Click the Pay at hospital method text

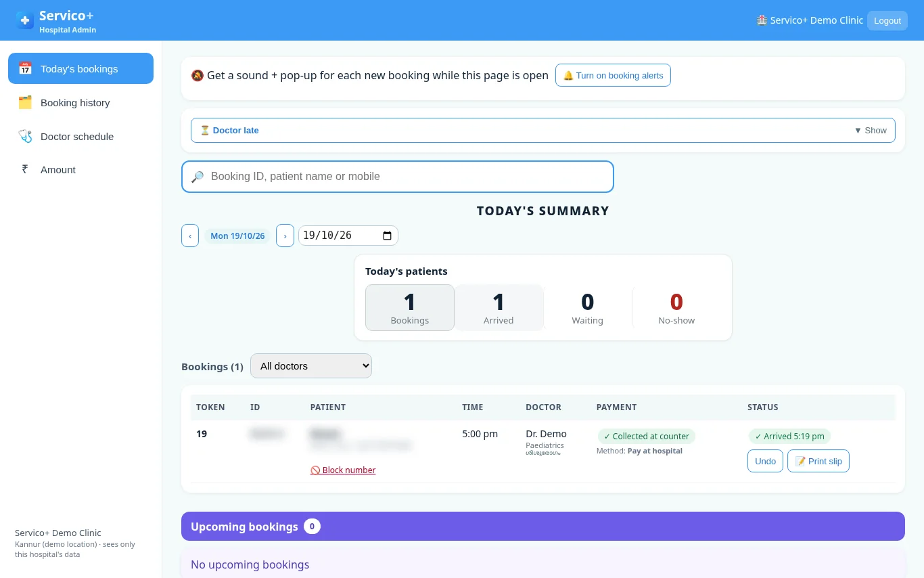[655, 451]
